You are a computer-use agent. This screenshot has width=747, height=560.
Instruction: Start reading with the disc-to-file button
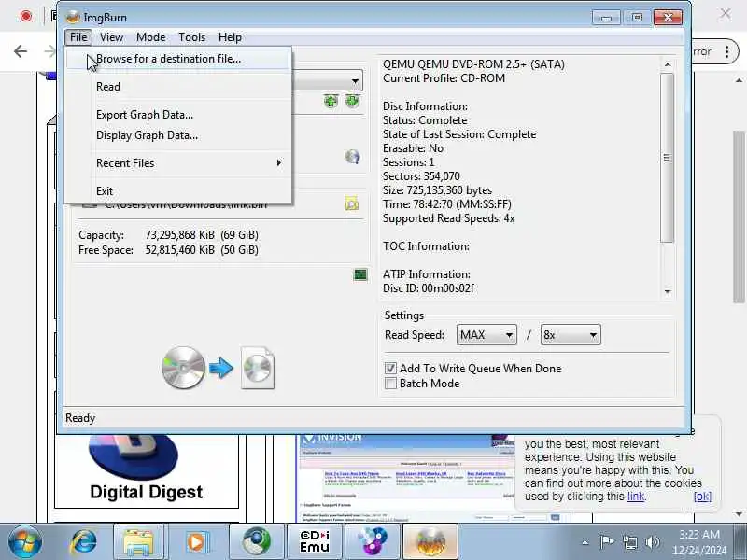[x=218, y=368]
